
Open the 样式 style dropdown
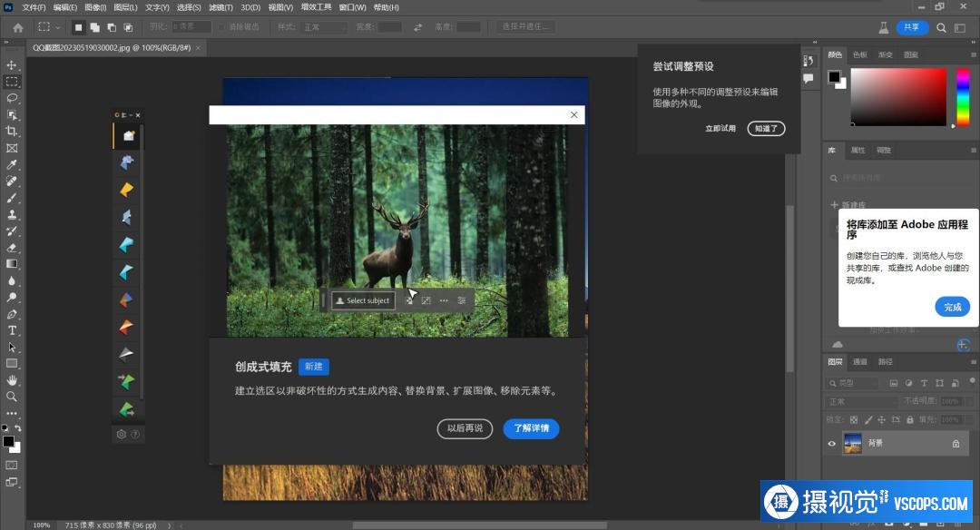click(324, 27)
